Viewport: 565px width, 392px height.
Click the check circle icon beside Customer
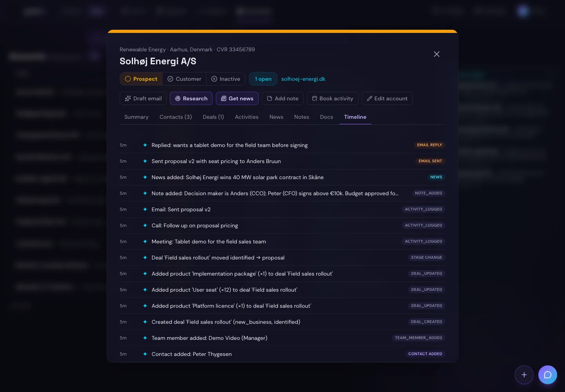click(x=170, y=79)
